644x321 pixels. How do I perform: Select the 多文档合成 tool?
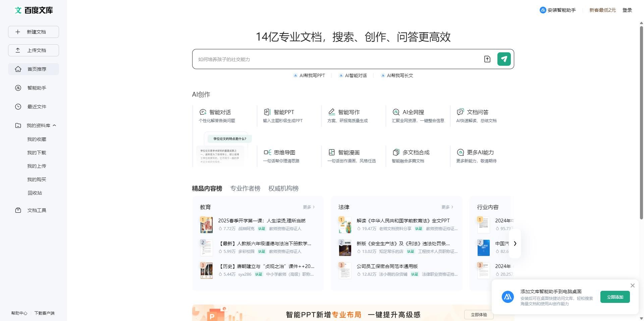coord(415,153)
